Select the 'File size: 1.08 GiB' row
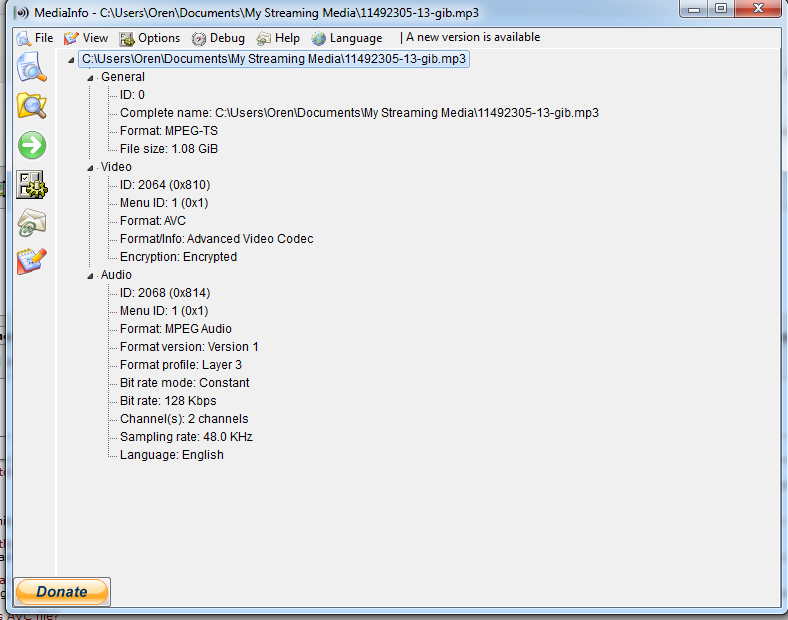788x620 pixels. [169, 149]
